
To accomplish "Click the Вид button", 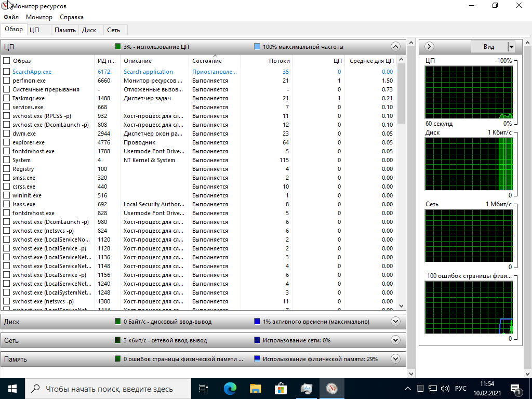I will coord(489,46).
